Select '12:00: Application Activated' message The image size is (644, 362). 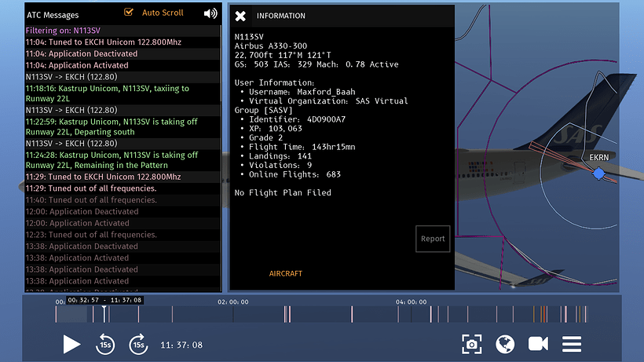click(x=123, y=223)
